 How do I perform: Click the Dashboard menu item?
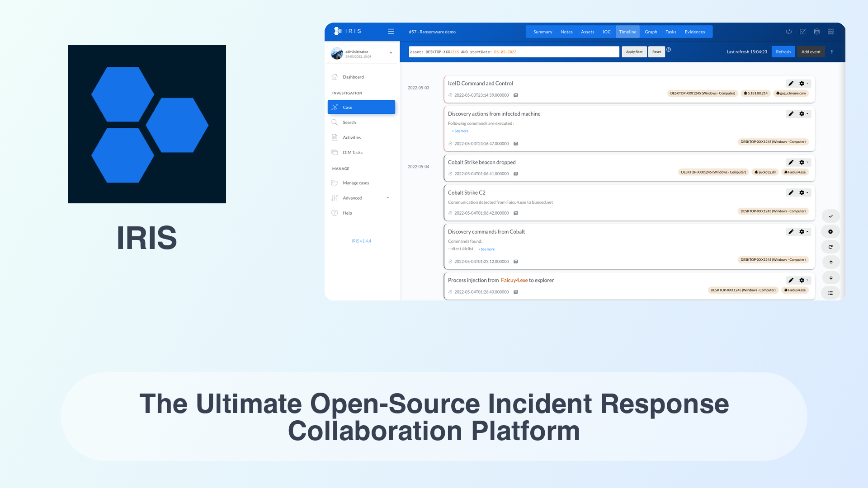pos(353,77)
